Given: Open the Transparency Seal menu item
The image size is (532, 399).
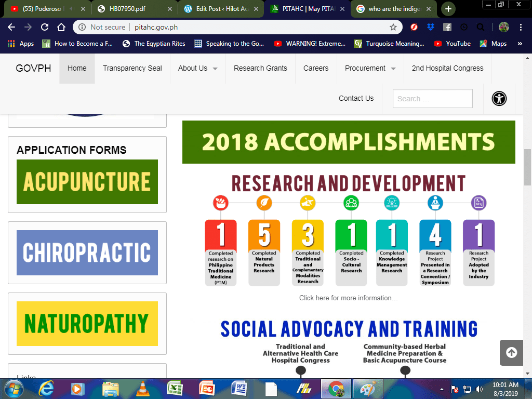Looking at the screenshot, I should 132,68.
